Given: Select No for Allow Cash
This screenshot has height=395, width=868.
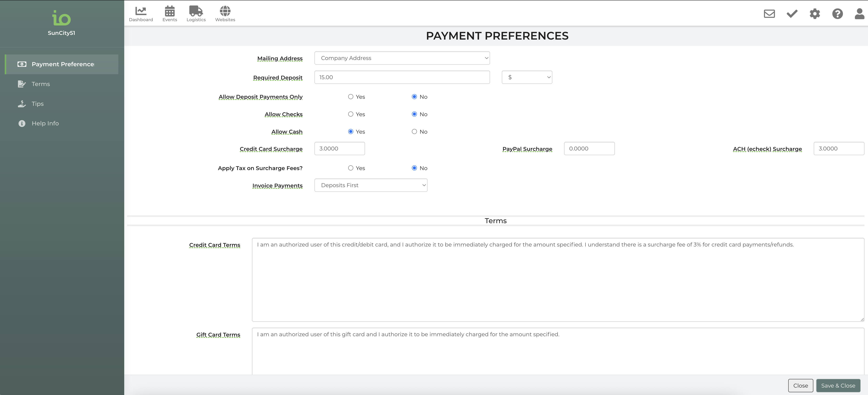Looking at the screenshot, I should click(414, 132).
